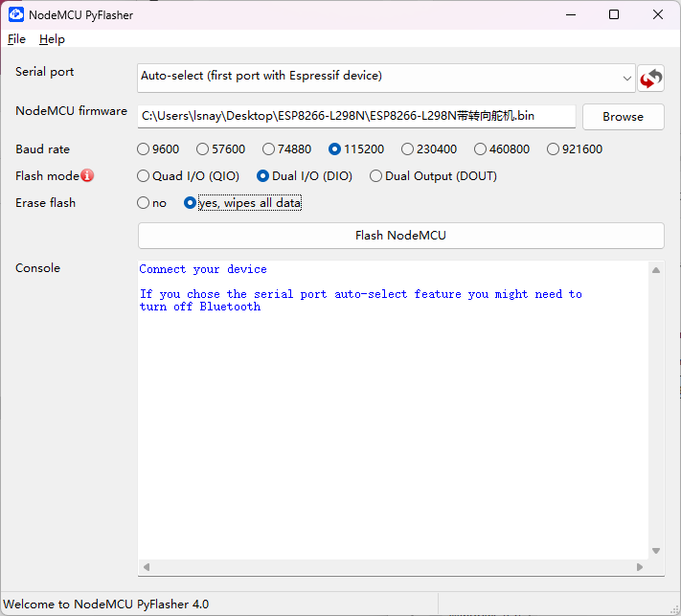Screen dimensions: 681x616
Task: Click the reload serial ports icon
Action: pyautogui.click(x=650, y=79)
